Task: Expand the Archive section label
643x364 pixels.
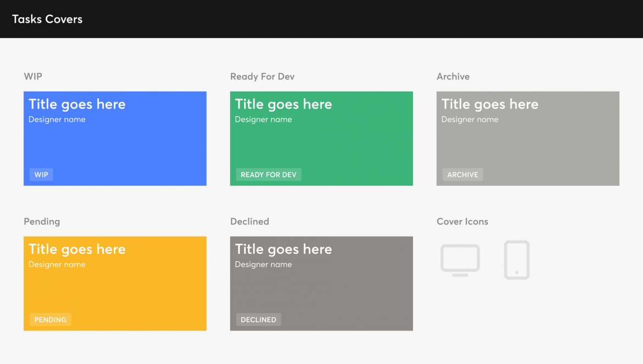Action: [453, 76]
